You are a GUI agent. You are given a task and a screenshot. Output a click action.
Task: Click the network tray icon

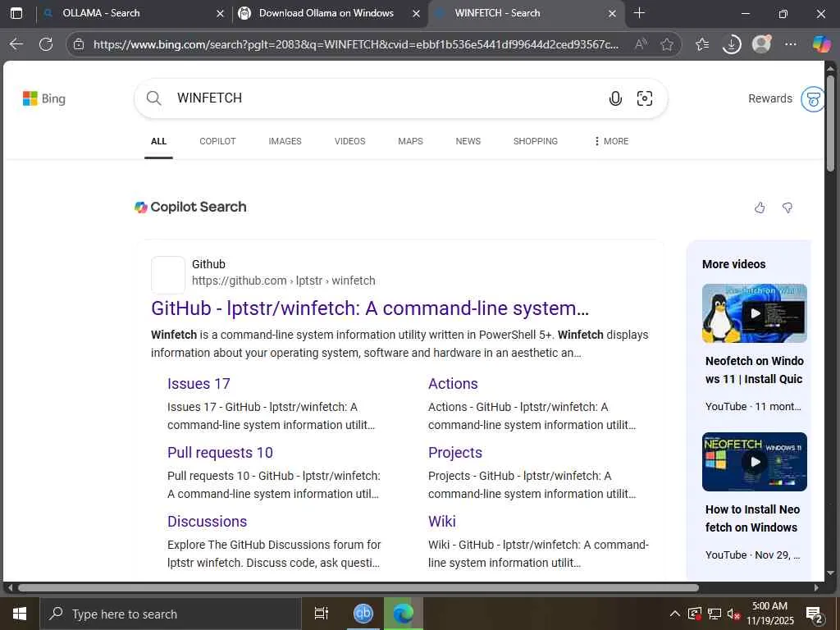[x=714, y=614]
